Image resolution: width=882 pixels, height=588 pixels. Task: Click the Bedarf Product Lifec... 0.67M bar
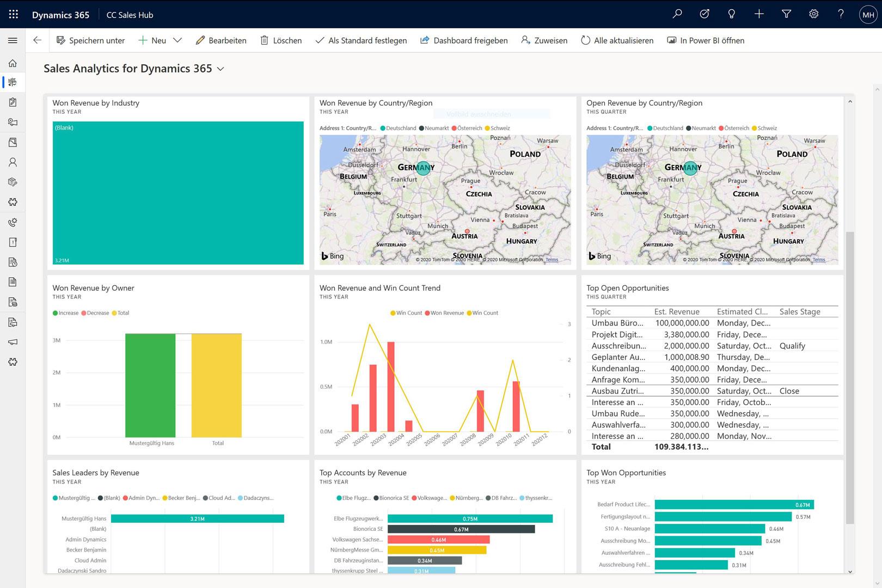[x=734, y=505]
